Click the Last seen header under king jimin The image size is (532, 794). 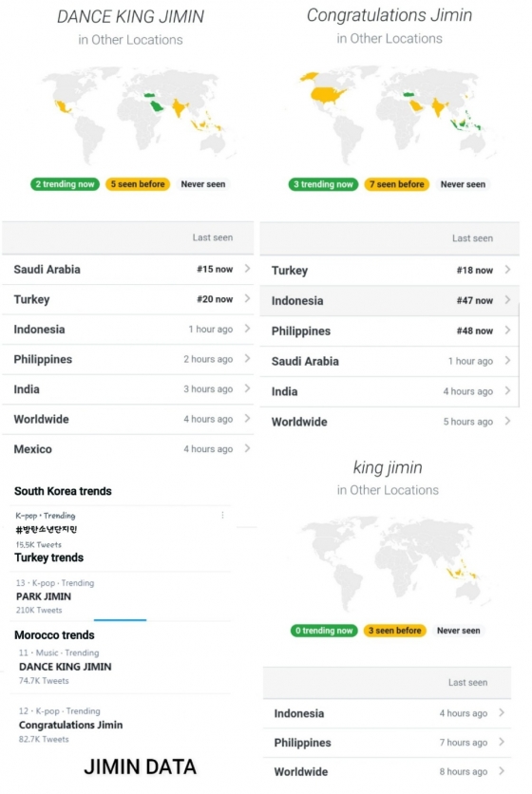(467, 682)
